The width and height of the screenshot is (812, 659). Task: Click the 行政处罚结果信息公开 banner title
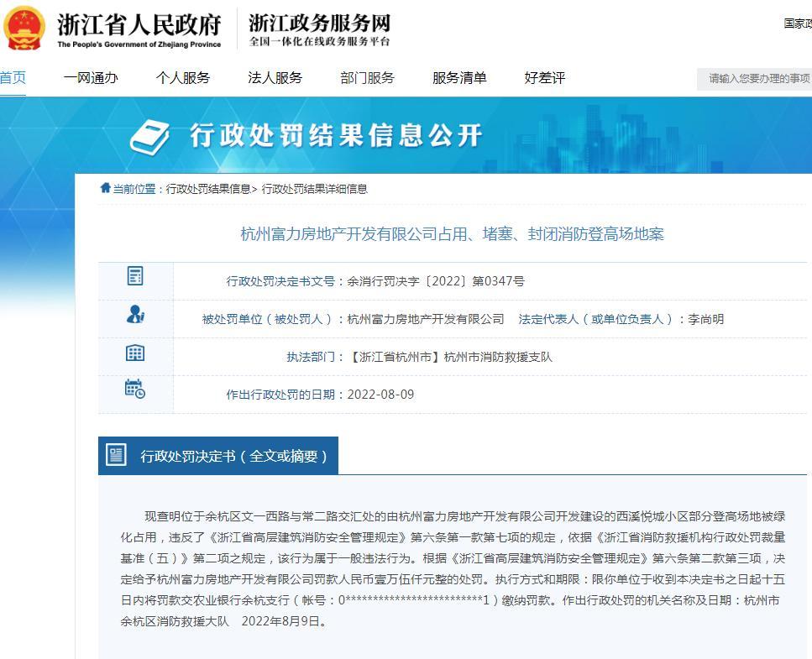point(336,136)
